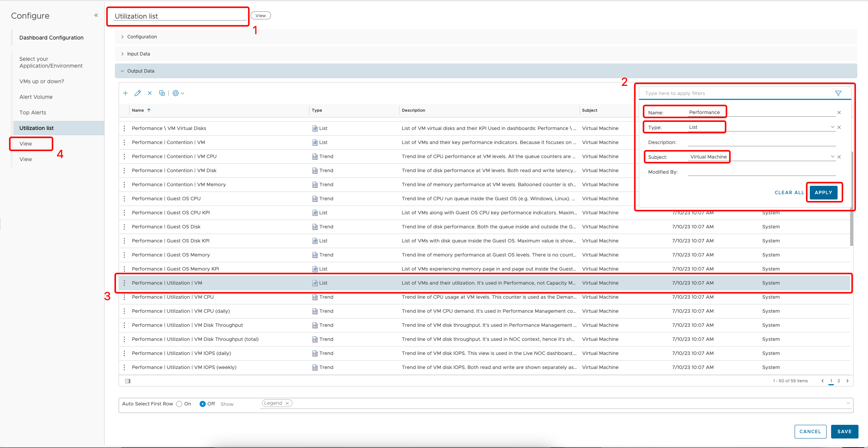This screenshot has height=448, width=868.
Task: Open the gear settings icon above the table
Action: pyautogui.click(x=176, y=93)
